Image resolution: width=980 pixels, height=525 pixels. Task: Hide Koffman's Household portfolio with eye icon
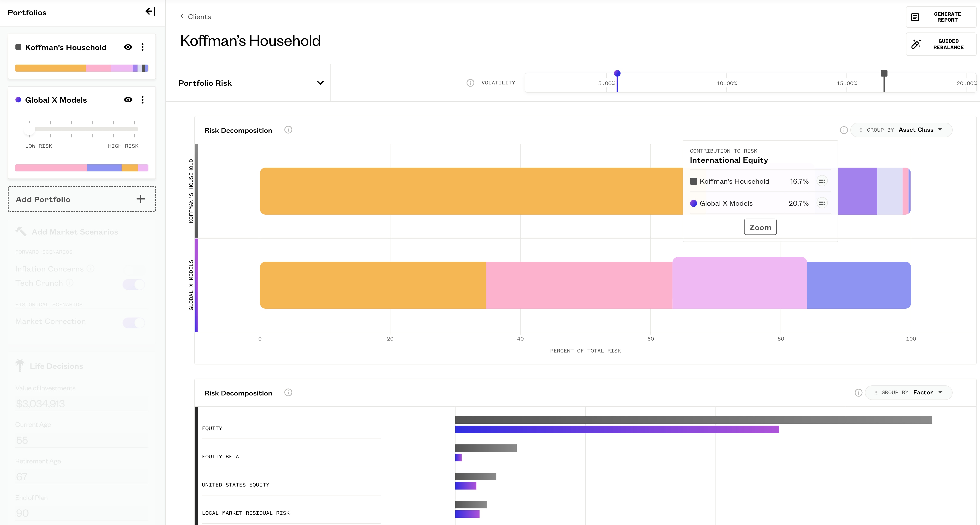(128, 47)
